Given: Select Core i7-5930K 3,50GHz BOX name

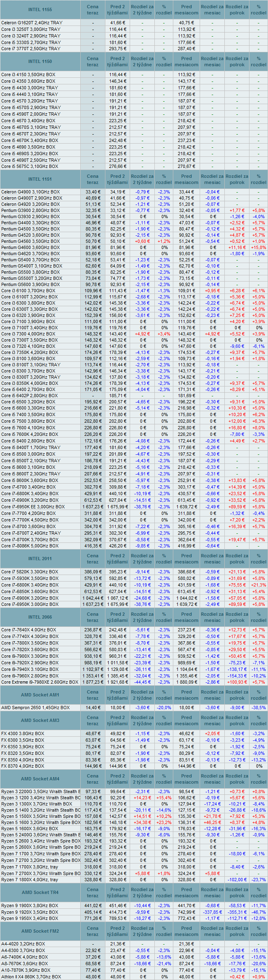Looking at the screenshot, I should click(x=30, y=578).
